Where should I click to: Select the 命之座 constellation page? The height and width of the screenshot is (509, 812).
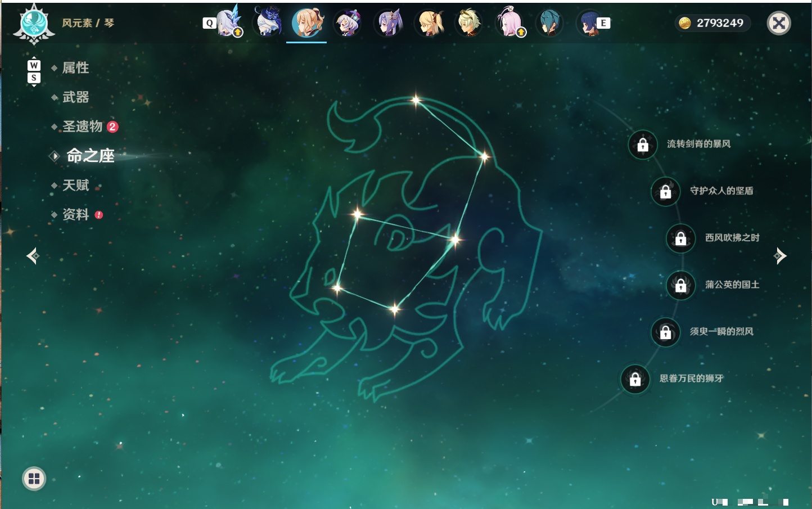coord(90,156)
